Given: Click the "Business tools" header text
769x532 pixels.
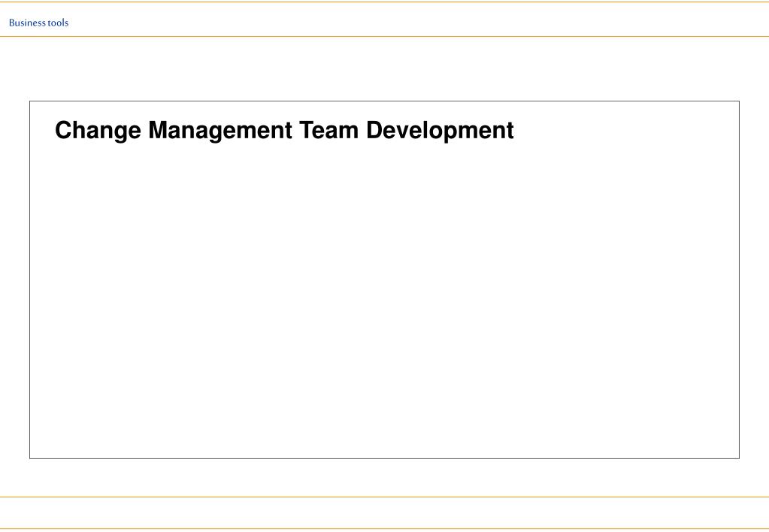Looking at the screenshot, I should pos(38,23).
